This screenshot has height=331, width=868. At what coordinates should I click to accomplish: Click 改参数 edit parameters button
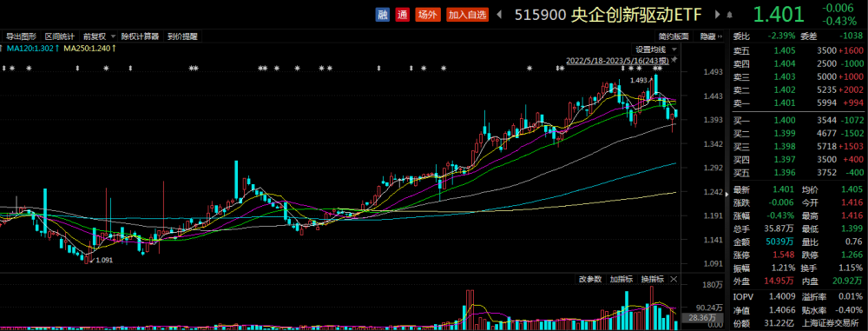pyautogui.click(x=590, y=279)
